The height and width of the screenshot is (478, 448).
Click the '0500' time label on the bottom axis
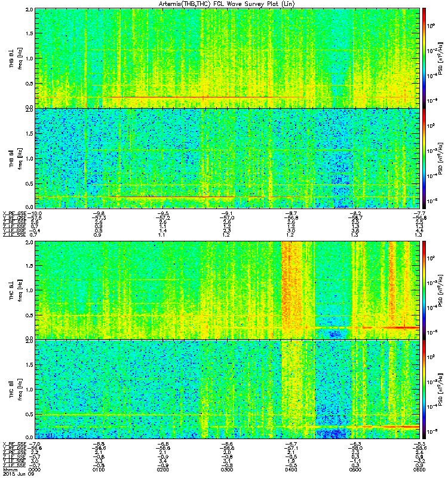tap(355, 470)
